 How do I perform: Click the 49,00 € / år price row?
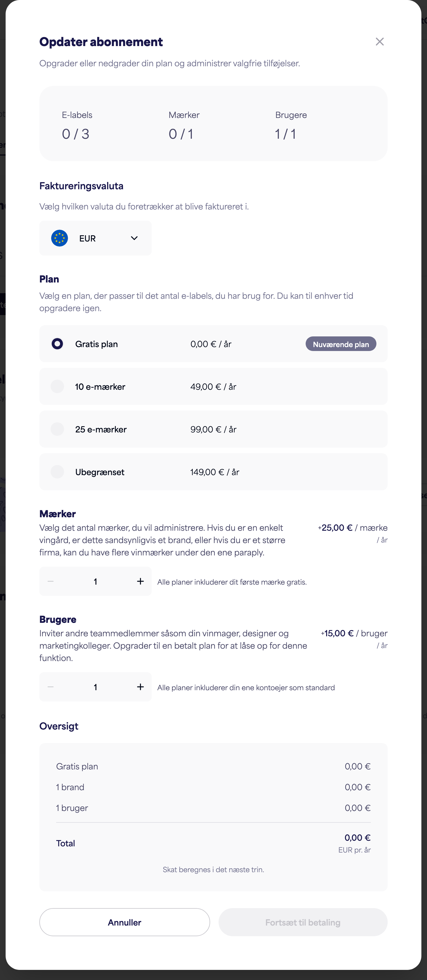[x=213, y=386]
